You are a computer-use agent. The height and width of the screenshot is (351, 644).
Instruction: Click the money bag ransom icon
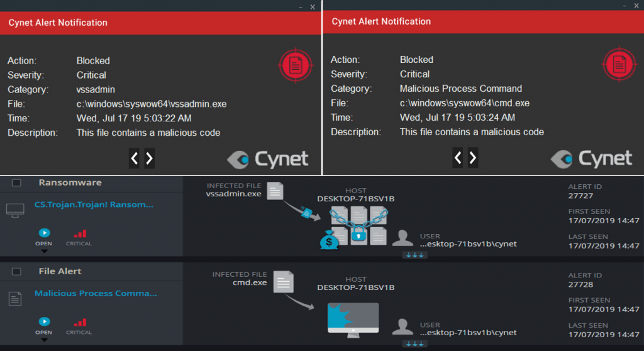point(329,240)
